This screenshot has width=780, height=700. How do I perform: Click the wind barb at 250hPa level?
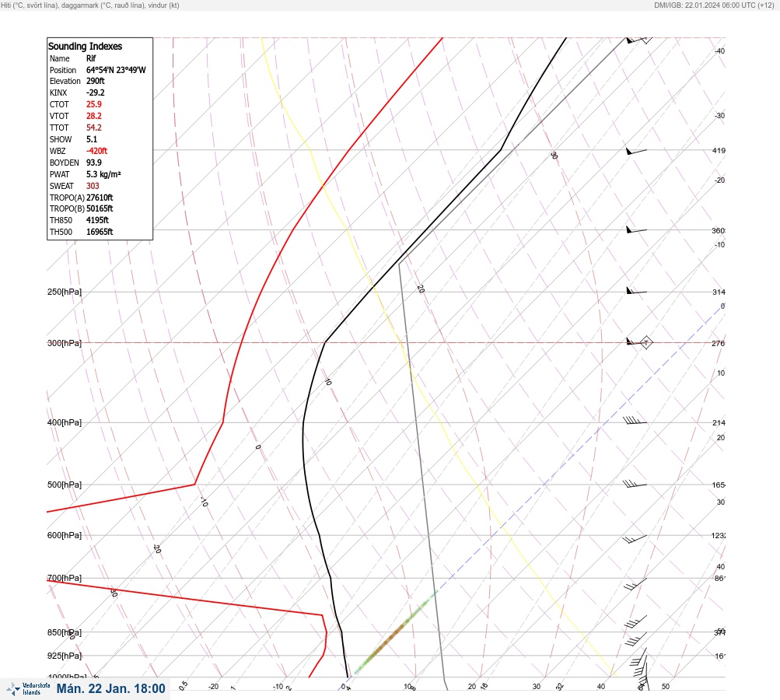point(637,291)
